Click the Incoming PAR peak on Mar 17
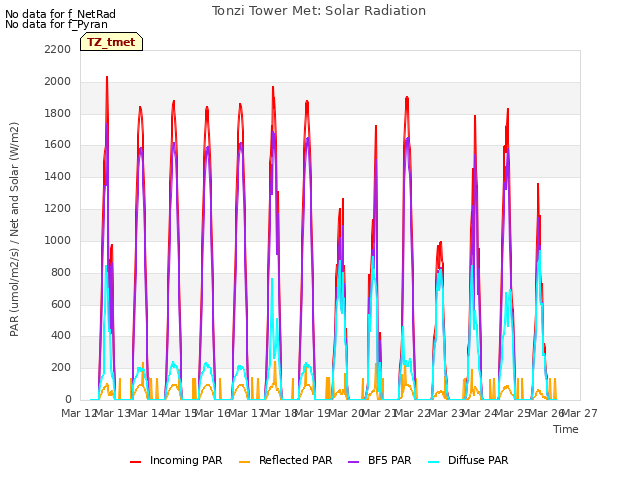 pyautogui.click(x=273, y=87)
